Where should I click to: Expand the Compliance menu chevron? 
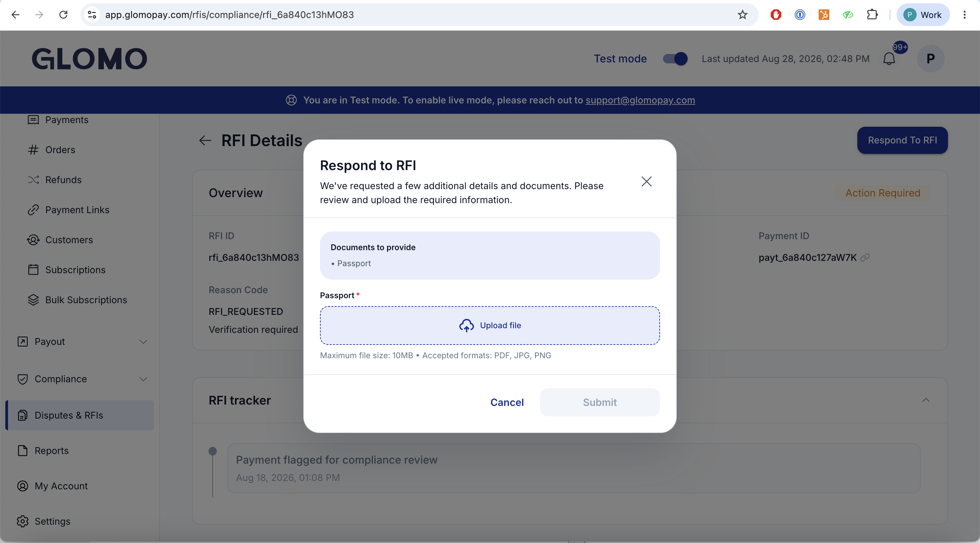(x=143, y=379)
